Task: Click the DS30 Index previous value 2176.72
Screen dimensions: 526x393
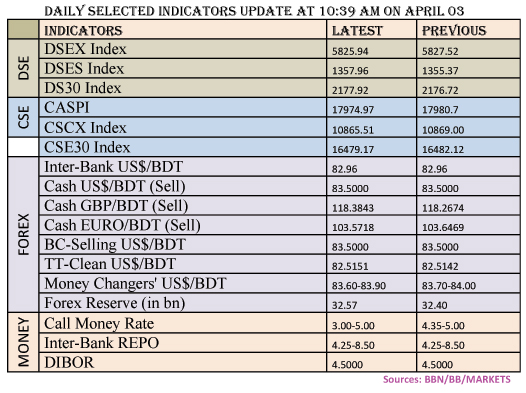Action: (440, 90)
